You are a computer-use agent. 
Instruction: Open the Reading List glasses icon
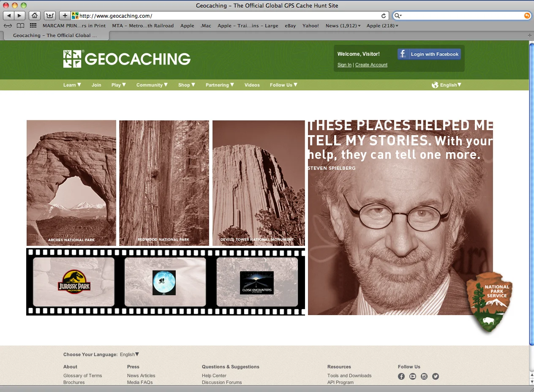tap(8, 26)
